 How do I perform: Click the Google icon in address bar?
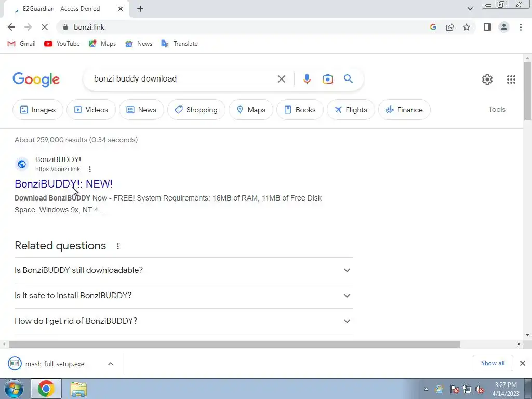click(433, 27)
